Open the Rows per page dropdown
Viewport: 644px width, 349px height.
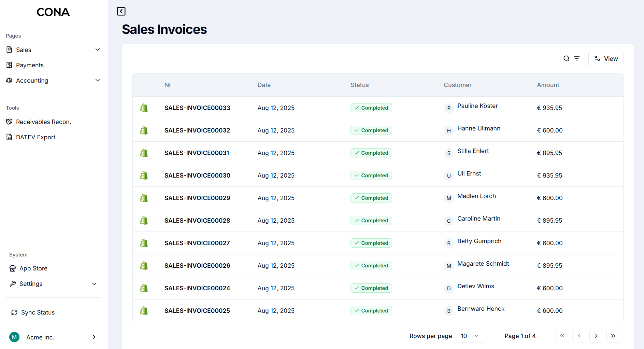470,336
